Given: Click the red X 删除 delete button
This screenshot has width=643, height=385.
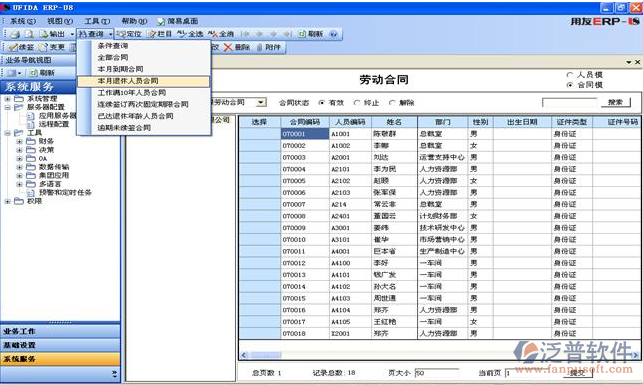Looking at the screenshot, I should 237,47.
